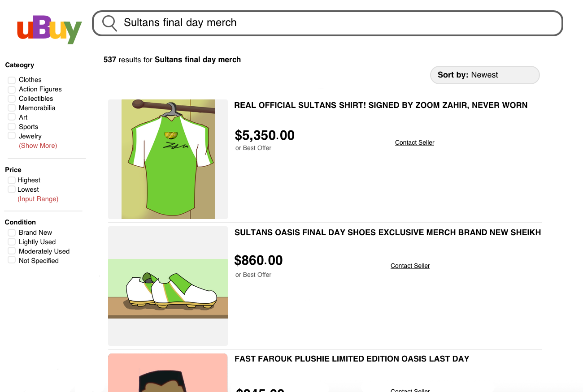Check the Clothes category box
583x392 pixels.
pos(12,80)
